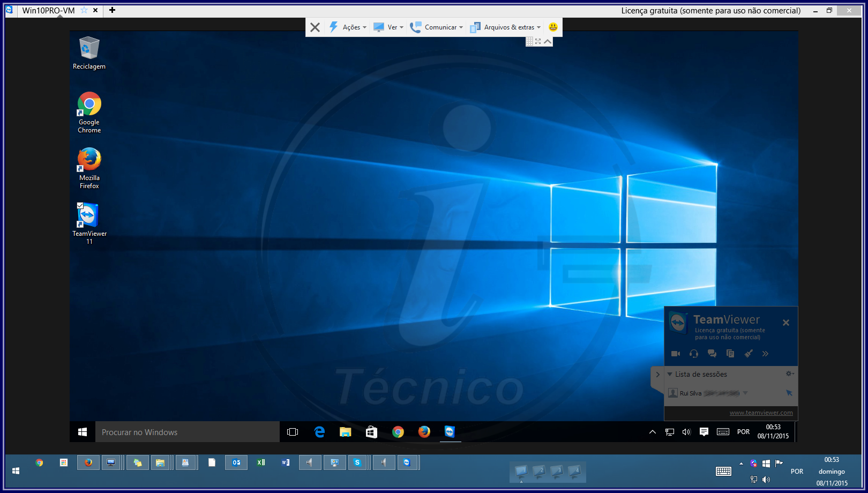Select the TeamViewer 11 desktop icon checkbox
The image size is (868, 493).
click(80, 206)
